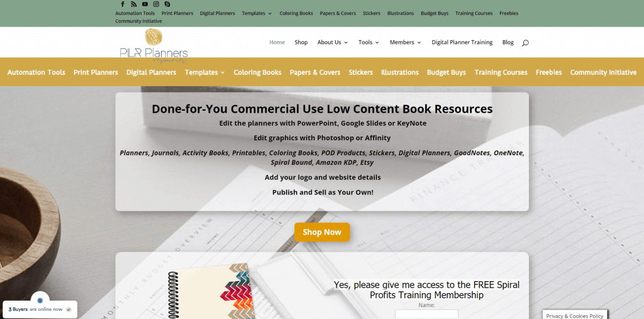
Task: Click Digital Planners link in green top bar
Action: coord(218,13)
